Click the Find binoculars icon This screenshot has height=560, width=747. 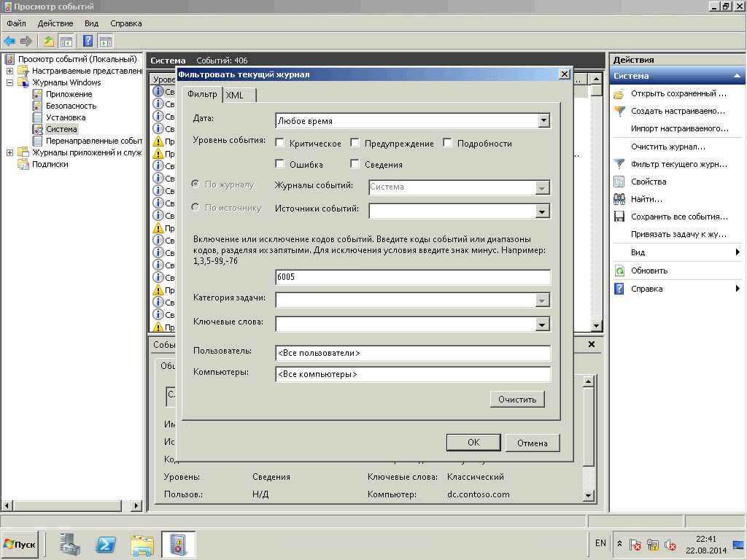[619, 199]
